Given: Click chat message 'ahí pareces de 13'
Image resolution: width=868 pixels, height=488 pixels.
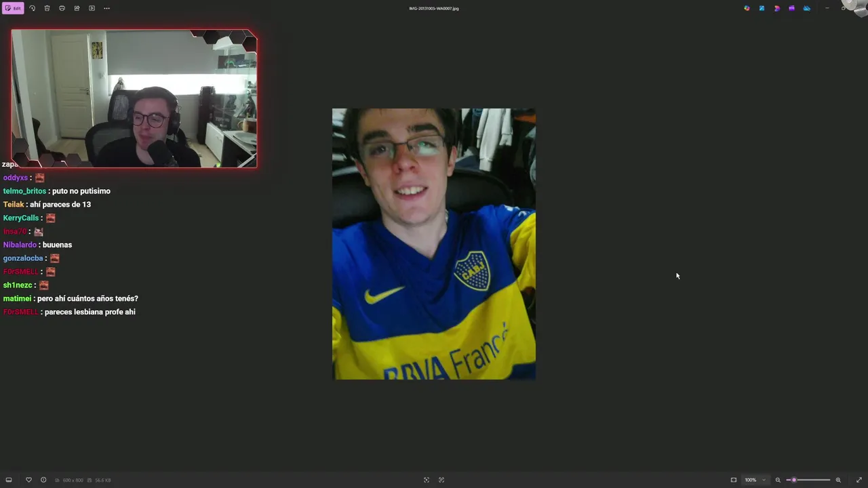Looking at the screenshot, I should point(60,205).
